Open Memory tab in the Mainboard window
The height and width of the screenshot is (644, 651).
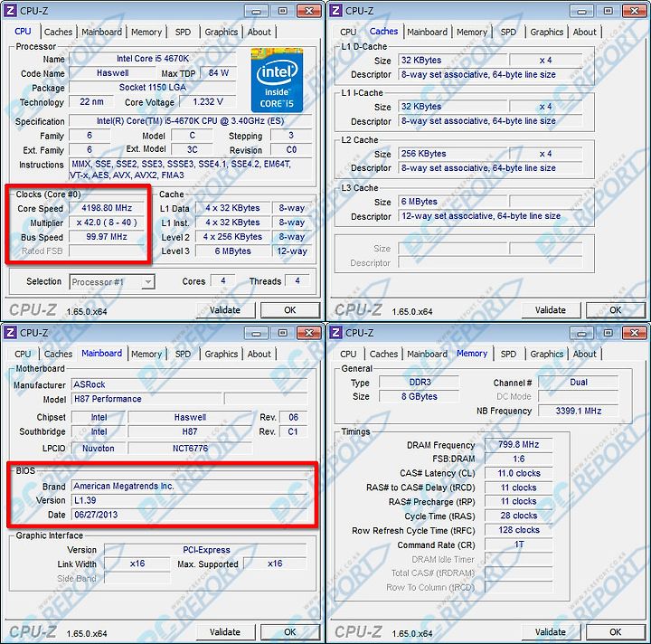(146, 354)
